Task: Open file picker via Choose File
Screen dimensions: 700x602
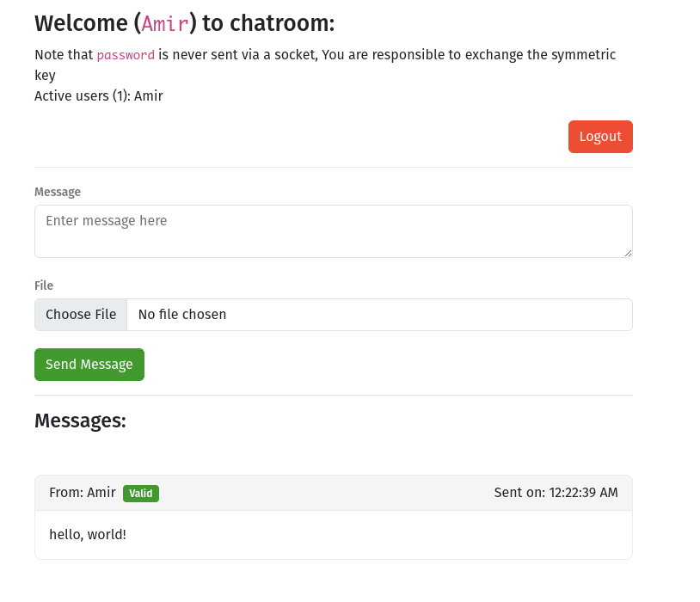Action: pos(81,315)
